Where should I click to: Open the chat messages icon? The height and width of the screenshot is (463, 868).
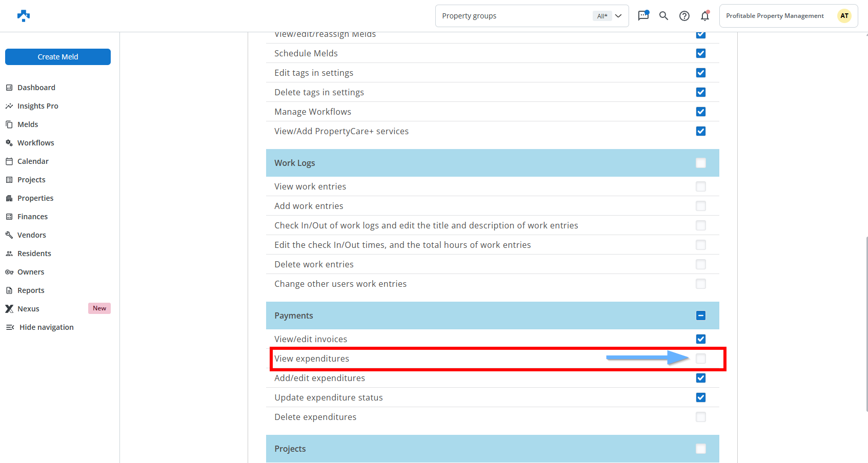point(643,16)
